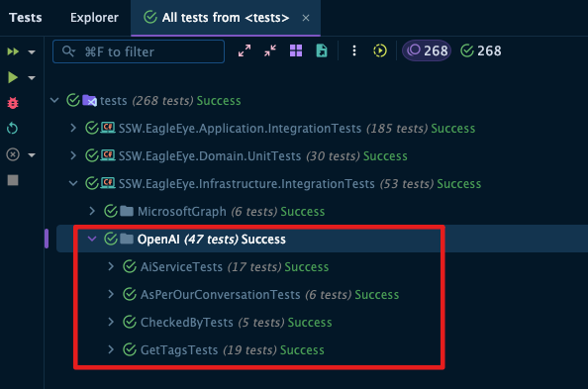Click the green Run Selected Tests play icon
This screenshot has height=389, width=588.
(13, 77)
